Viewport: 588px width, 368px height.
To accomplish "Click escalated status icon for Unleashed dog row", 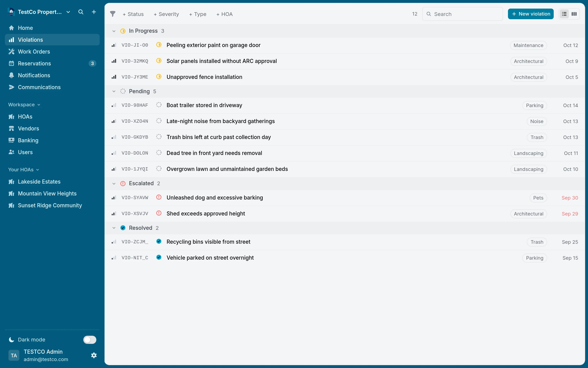I will [x=159, y=197].
